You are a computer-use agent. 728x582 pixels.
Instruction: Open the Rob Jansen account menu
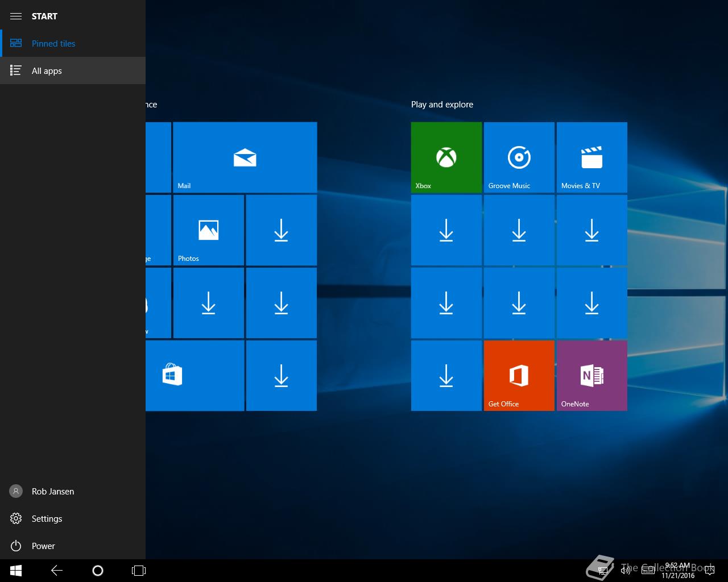click(x=73, y=491)
